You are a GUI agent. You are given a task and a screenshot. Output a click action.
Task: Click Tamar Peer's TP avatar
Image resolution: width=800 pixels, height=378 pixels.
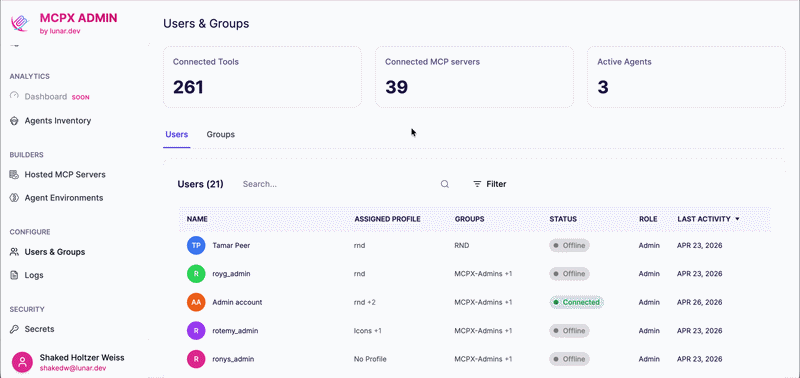click(x=196, y=245)
